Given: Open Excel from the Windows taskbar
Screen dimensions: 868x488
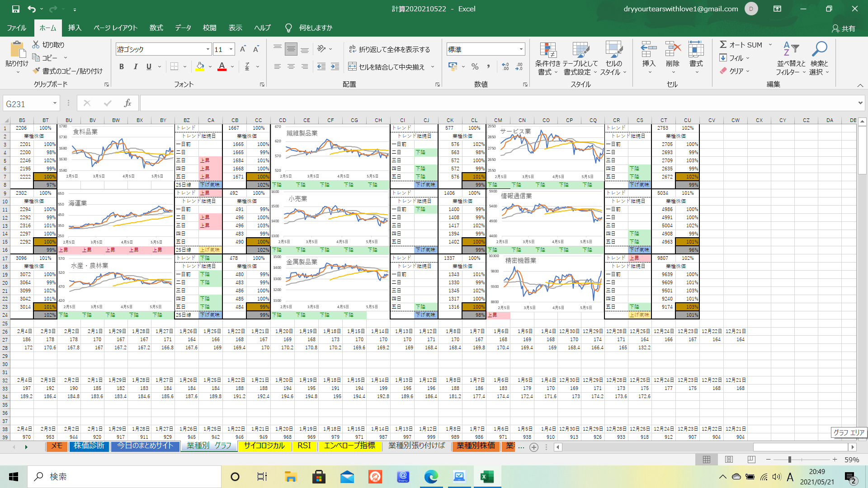Looking at the screenshot, I should [x=487, y=477].
